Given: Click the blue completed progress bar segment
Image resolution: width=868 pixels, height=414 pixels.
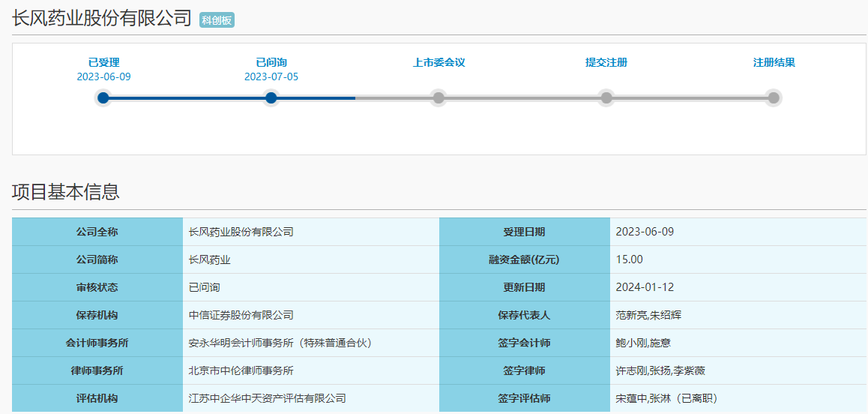Looking at the screenshot, I should (187, 97).
